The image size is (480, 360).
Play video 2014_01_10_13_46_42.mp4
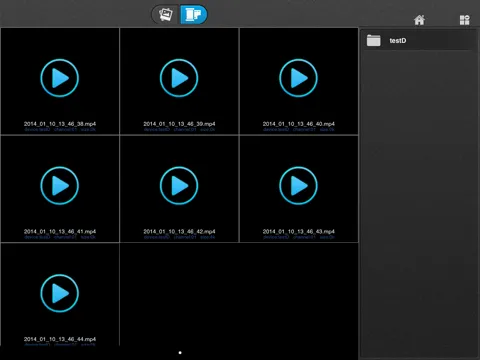(179, 186)
